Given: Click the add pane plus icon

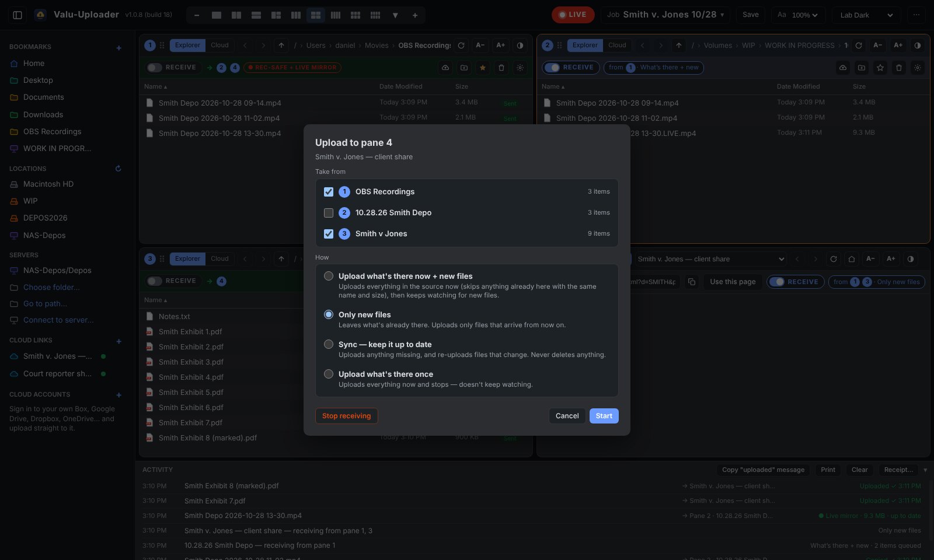Looking at the screenshot, I should click(x=415, y=15).
